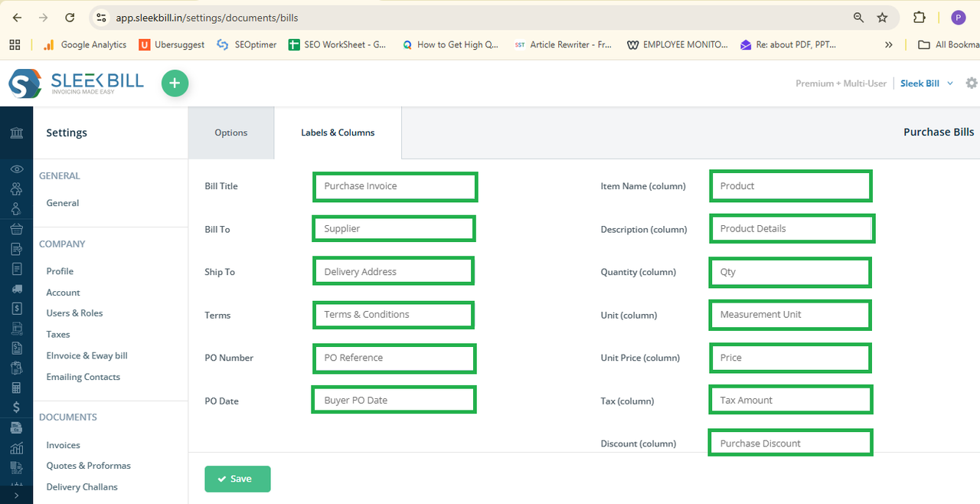
Task: Select the Labels & Columns tab
Action: coord(338,133)
